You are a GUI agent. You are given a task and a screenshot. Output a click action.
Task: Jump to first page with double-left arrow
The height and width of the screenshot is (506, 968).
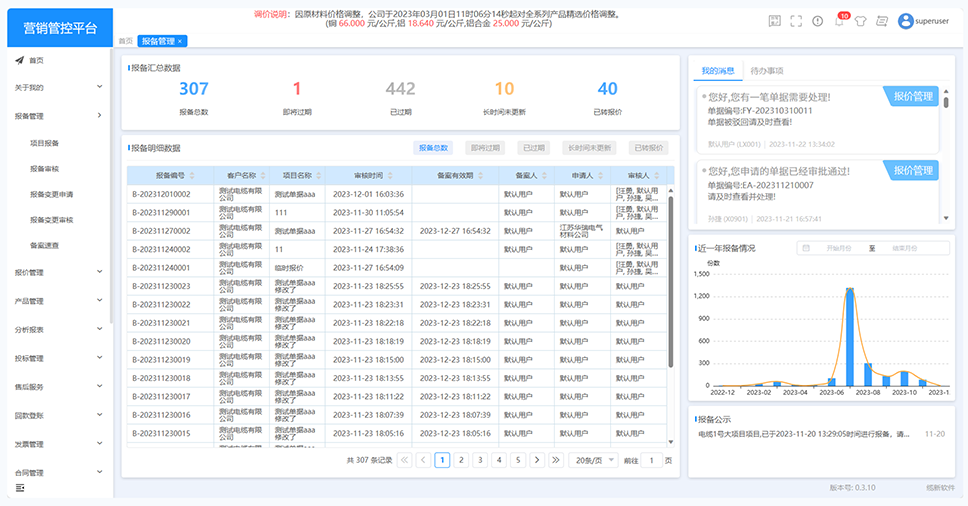click(404, 460)
